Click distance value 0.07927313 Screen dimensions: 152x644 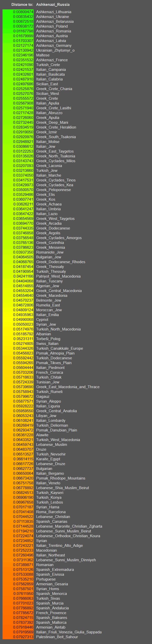pos(23,637)
